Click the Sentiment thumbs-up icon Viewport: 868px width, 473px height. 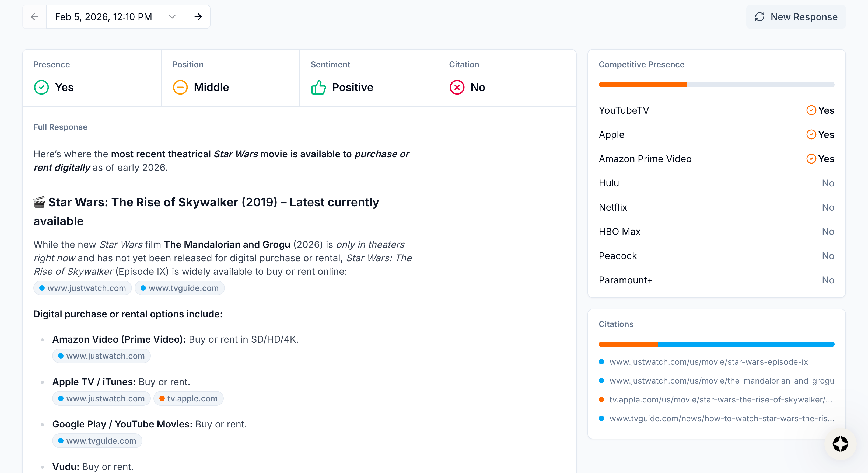[318, 87]
